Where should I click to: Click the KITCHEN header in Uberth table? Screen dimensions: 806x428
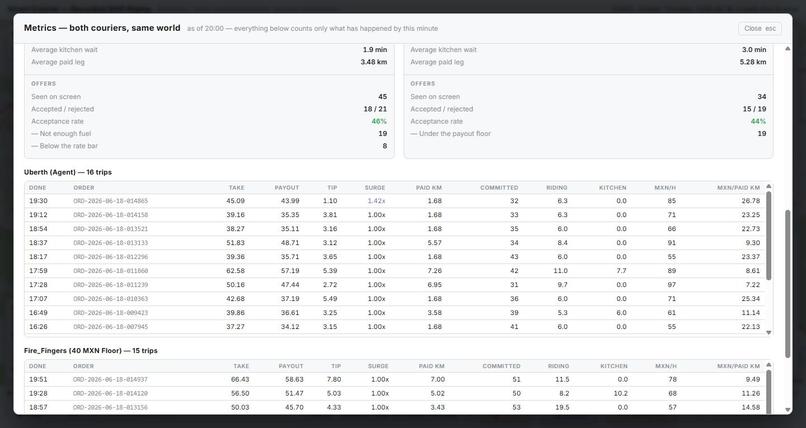coord(613,188)
